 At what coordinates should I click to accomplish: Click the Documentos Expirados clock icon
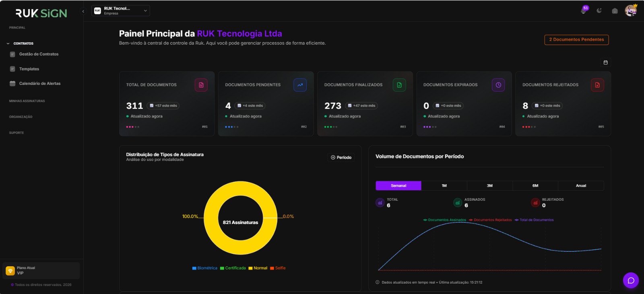pyautogui.click(x=498, y=85)
